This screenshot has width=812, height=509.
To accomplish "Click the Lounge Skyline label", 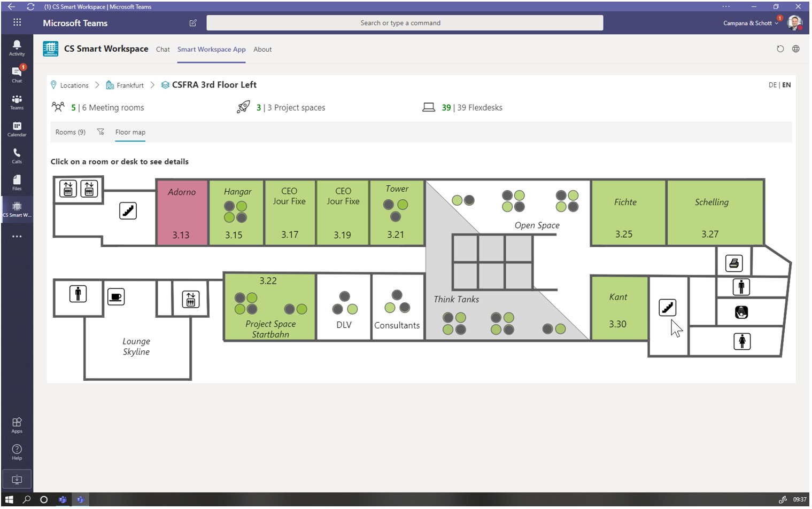I will click(136, 346).
